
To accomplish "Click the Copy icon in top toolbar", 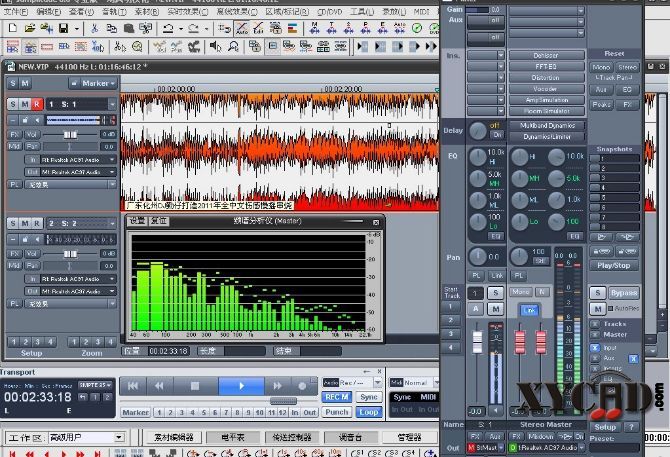I will [112, 29].
